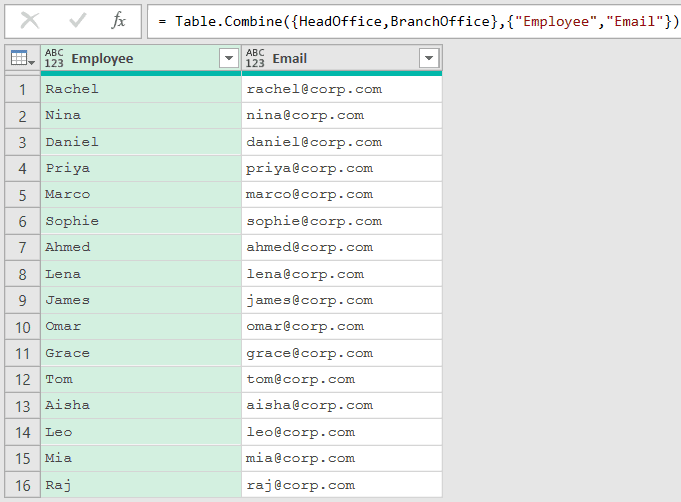This screenshot has height=502, width=681.
Task: Click email mia@corp.com
Action: (x=301, y=459)
